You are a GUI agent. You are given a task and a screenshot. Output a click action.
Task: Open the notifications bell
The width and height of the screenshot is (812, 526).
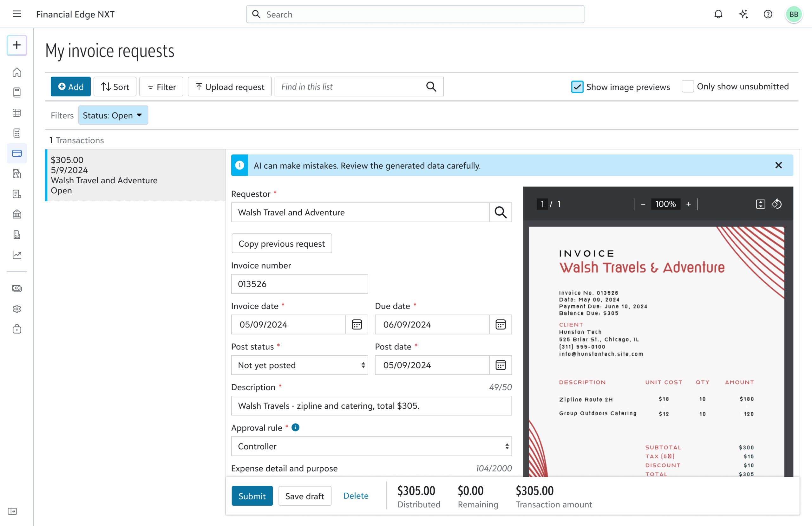(718, 14)
